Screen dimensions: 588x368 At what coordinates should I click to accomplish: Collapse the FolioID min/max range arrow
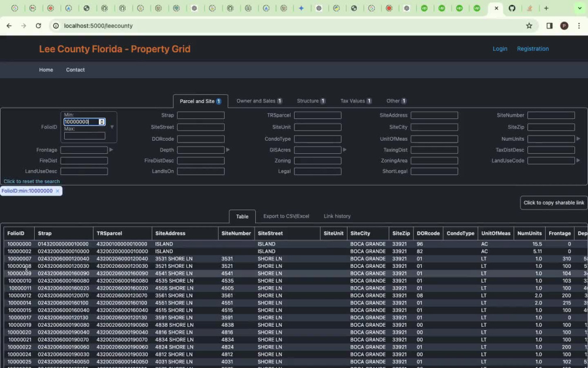click(112, 127)
